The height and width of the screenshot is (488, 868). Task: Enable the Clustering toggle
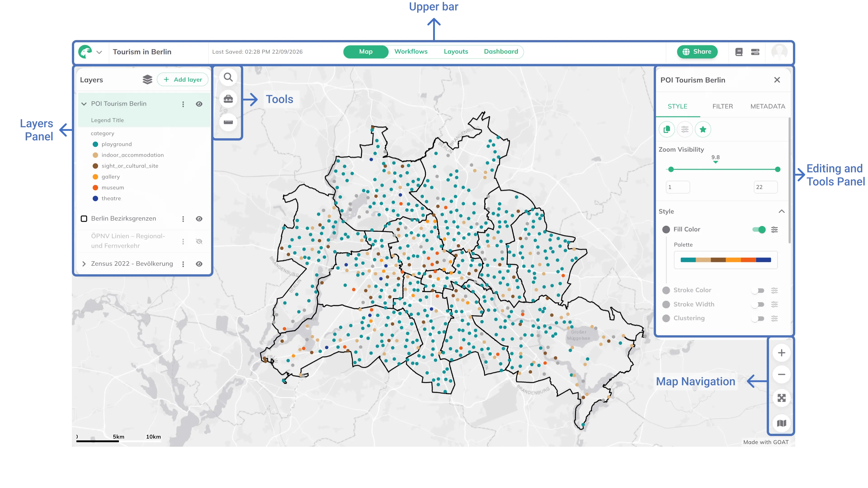coord(758,318)
